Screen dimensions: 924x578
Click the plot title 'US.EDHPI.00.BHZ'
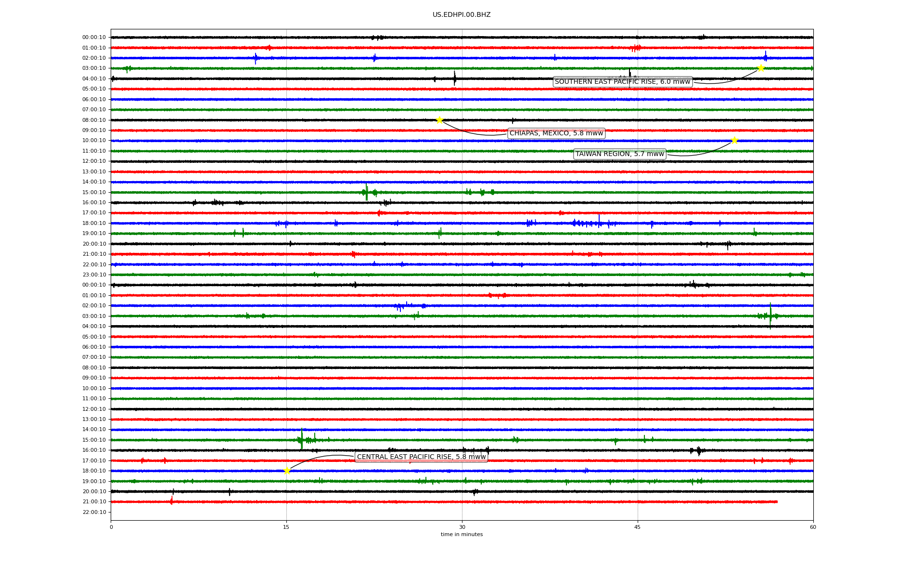(x=462, y=15)
